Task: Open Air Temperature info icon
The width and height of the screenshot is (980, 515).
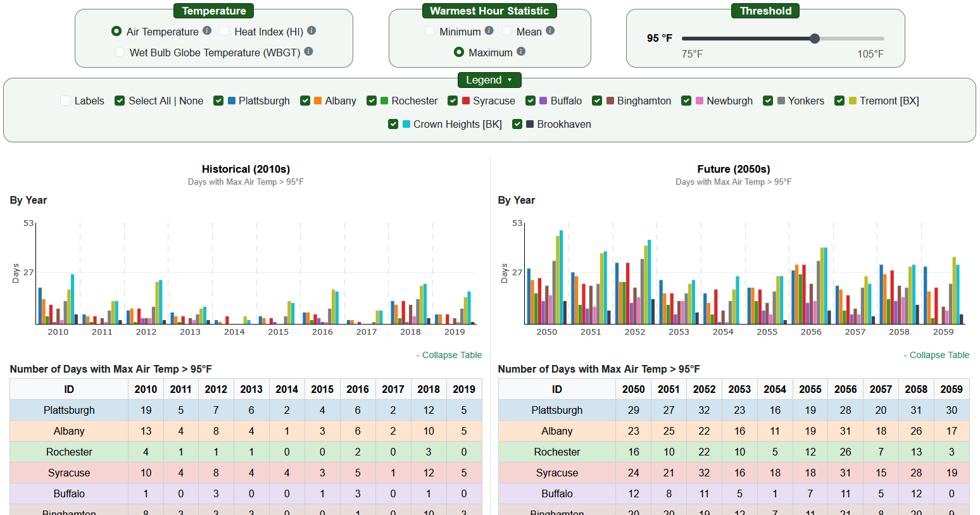Action: pos(207,30)
